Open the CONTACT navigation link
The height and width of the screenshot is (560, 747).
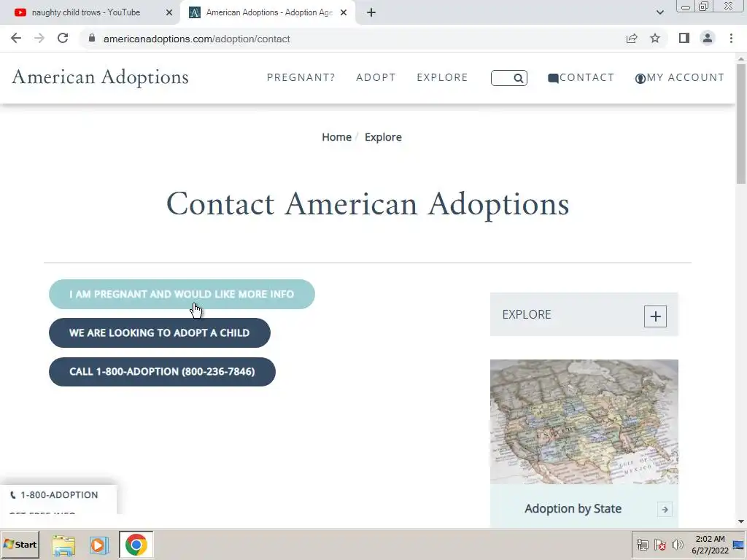tap(581, 77)
